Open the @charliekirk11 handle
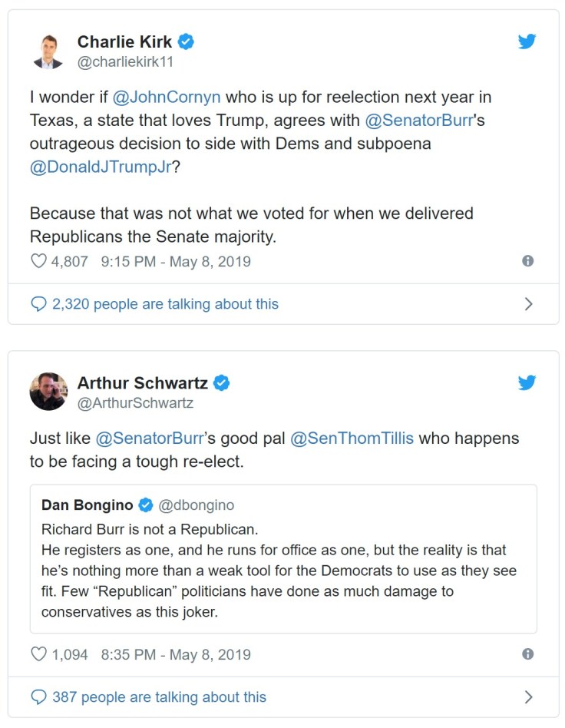Screen dimensions: 565x728 pyautogui.click(x=126, y=62)
